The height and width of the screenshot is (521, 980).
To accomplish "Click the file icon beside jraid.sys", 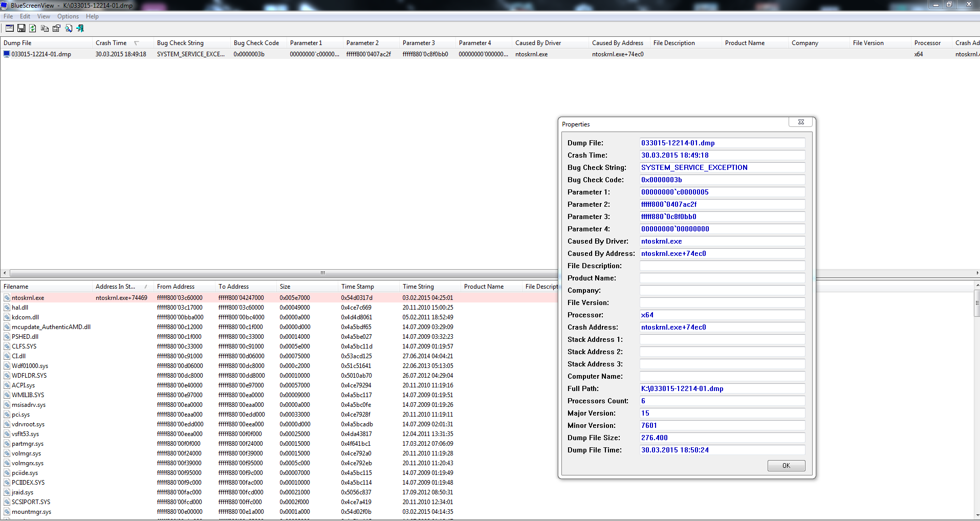I will [7, 492].
